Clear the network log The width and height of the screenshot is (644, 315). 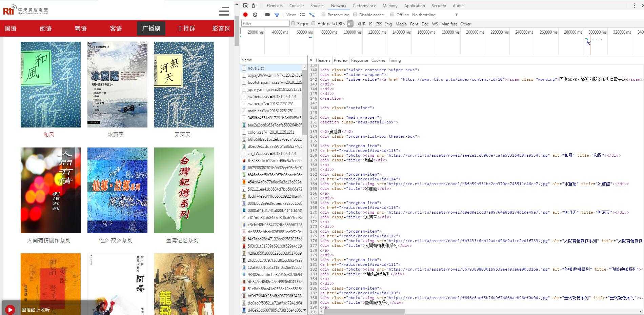[255, 15]
